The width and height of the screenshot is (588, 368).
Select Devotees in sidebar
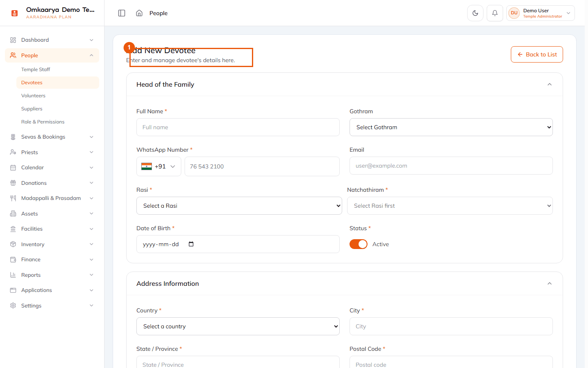(x=58, y=83)
